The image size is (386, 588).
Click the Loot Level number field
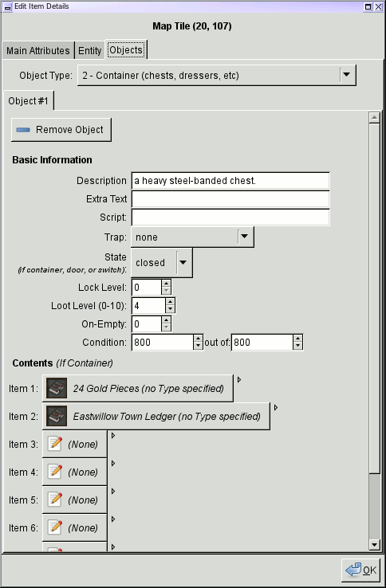tap(148, 306)
